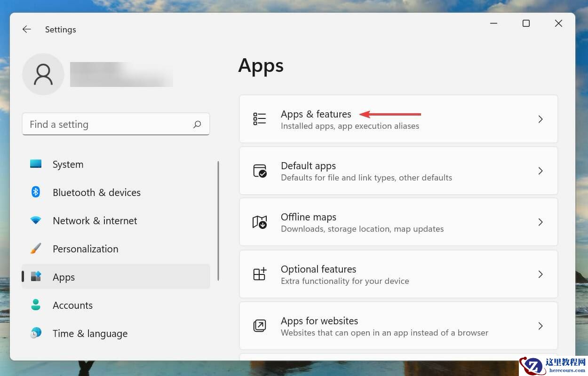Click the Apps for websites icon
Viewport: 588px width, 376px height.
tap(260, 326)
